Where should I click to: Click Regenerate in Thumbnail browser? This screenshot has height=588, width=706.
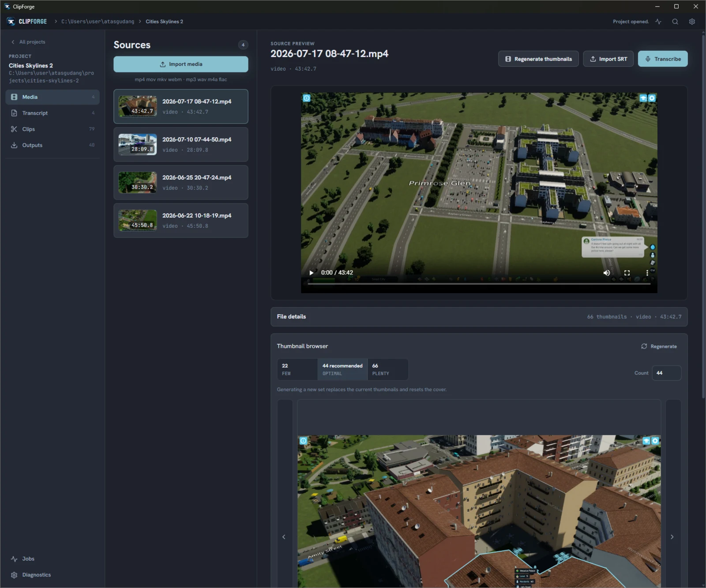pyautogui.click(x=659, y=347)
